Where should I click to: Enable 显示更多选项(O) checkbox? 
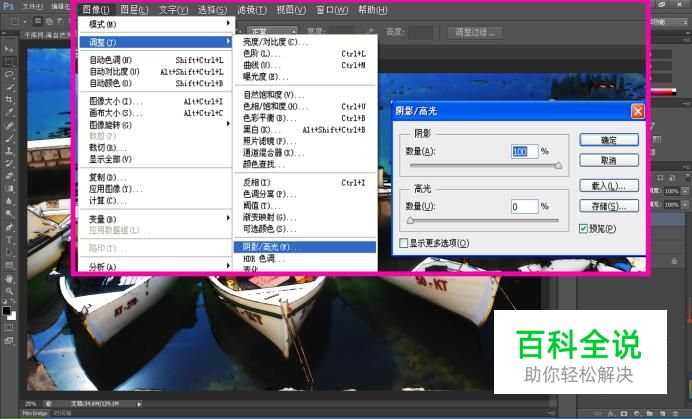coord(403,243)
